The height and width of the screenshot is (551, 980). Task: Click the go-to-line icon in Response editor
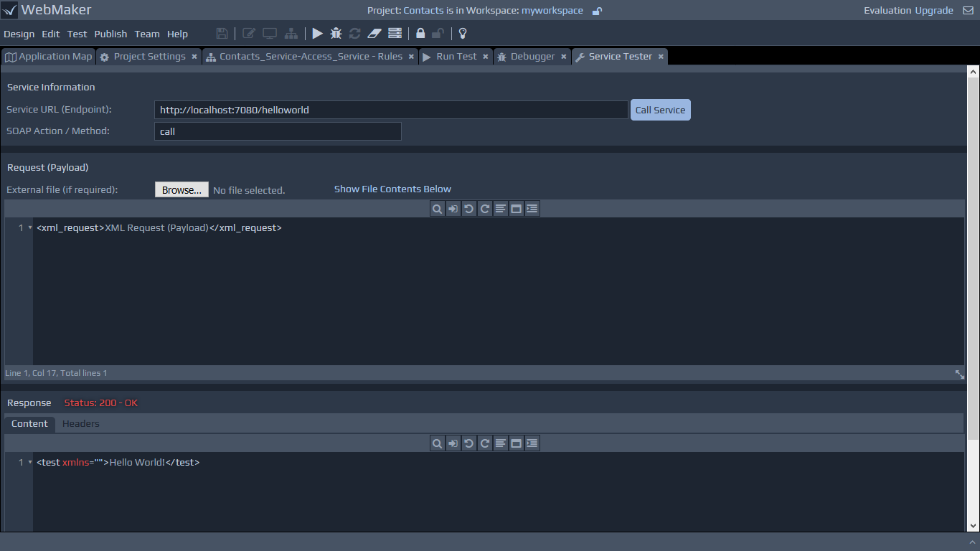tap(453, 443)
